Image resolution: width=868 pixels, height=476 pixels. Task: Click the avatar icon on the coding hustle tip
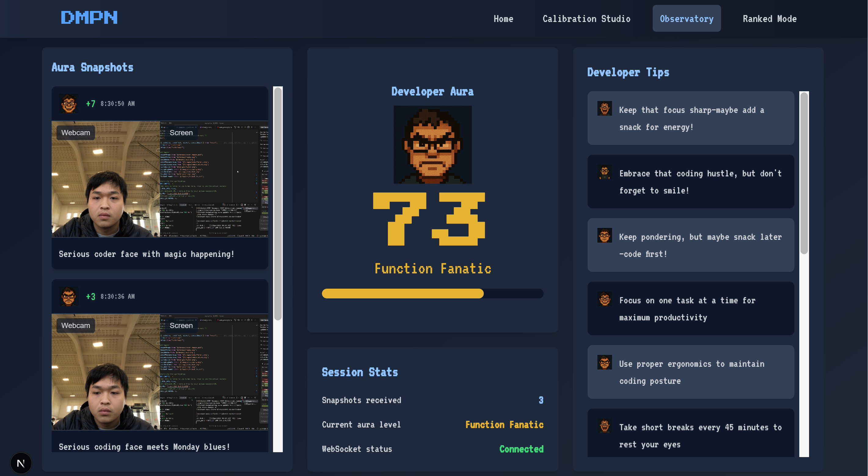tap(604, 172)
